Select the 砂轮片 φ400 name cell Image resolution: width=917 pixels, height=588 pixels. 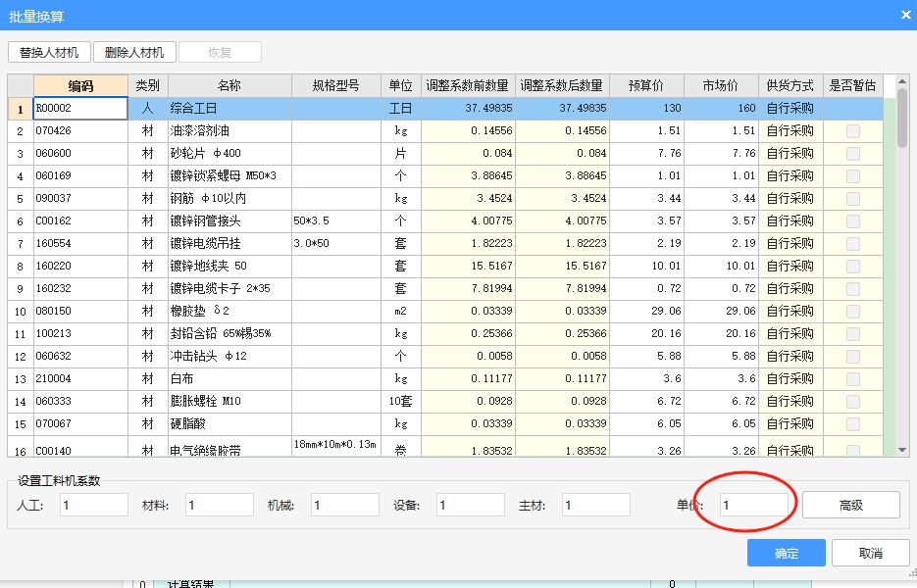tap(229, 154)
